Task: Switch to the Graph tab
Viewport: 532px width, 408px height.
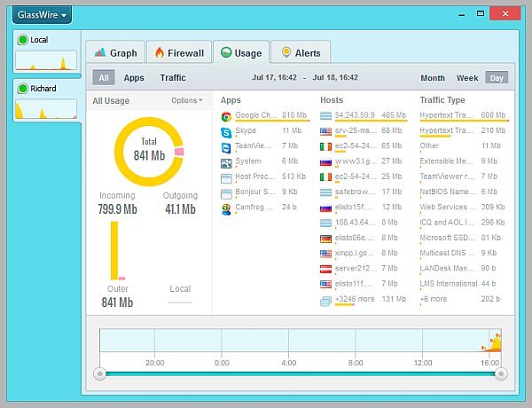Action: (115, 53)
